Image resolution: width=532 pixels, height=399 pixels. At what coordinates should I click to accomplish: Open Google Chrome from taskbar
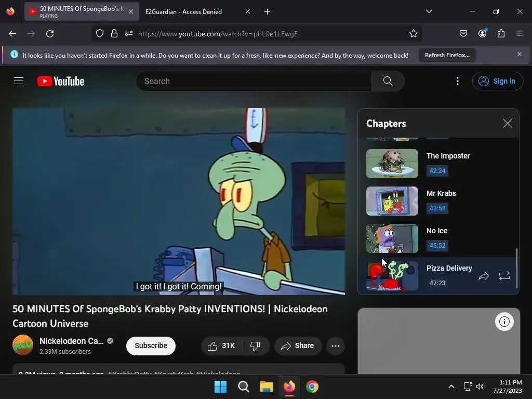(312, 387)
